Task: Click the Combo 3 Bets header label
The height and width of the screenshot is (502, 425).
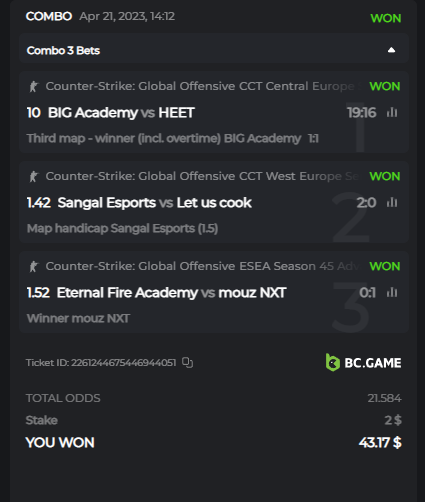Action: pos(63,51)
